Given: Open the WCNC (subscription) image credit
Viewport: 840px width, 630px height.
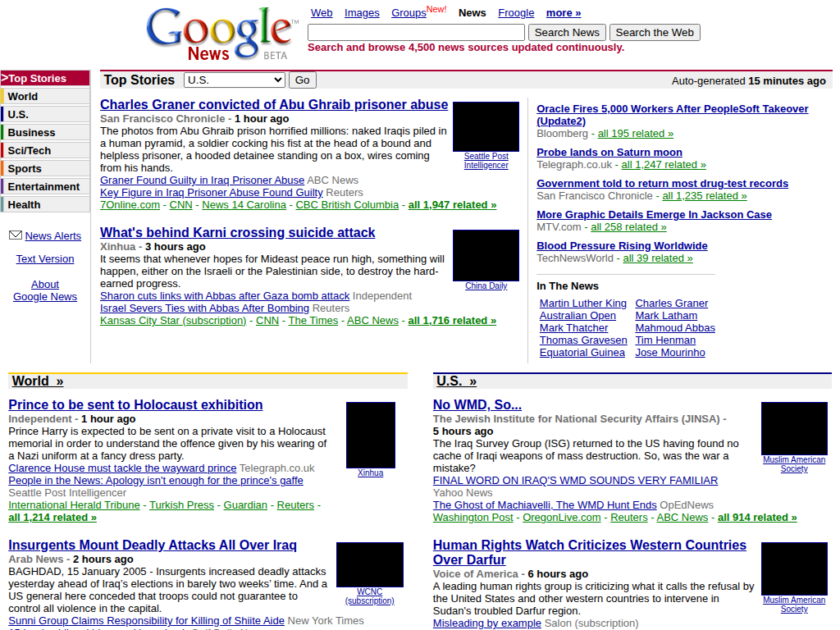Looking at the screenshot, I should 370,596.
